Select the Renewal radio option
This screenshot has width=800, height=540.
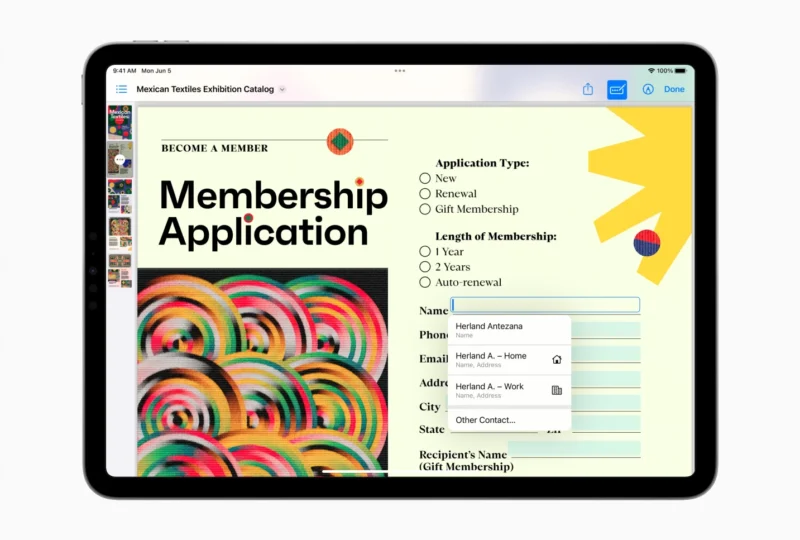425,194
